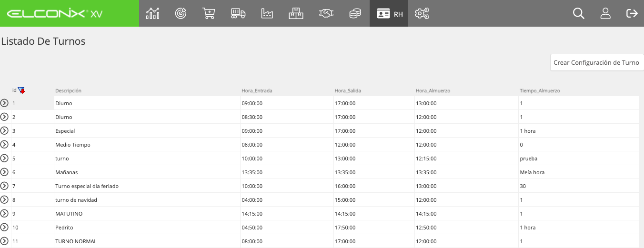Viewport: 644px width, 248px height.
Task: Click Crear Configuración de Turno button
Action: point(596,62)
